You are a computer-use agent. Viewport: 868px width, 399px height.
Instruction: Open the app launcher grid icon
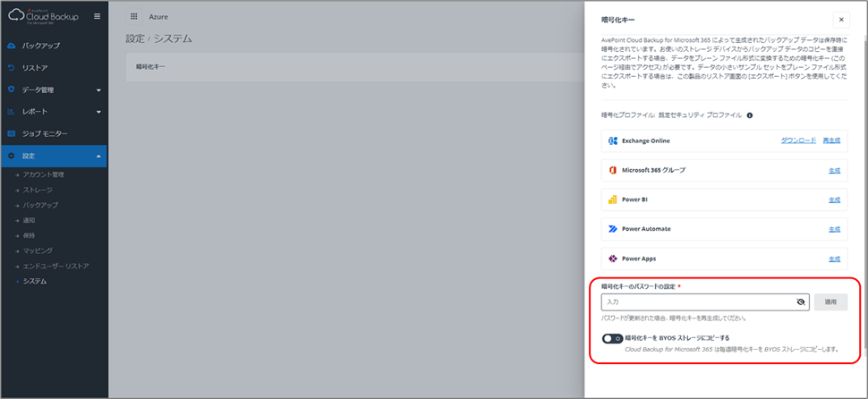tap(133, 17)
